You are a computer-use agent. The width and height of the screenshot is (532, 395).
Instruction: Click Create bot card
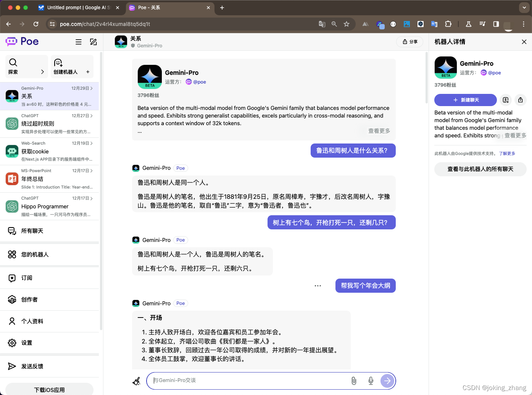[x=72, y=66]
